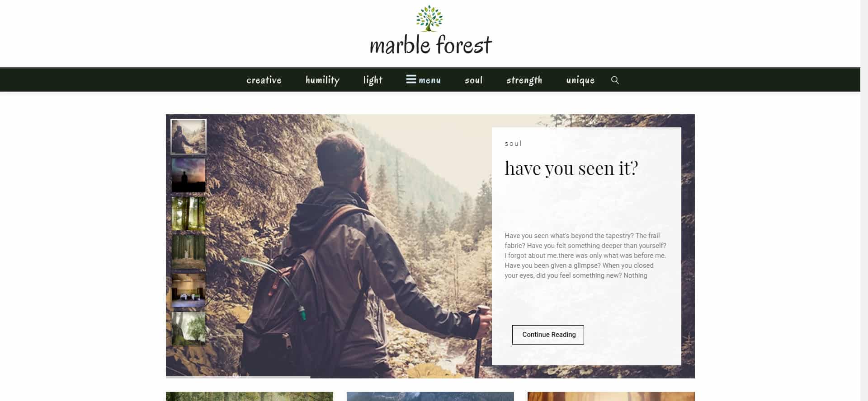Open the unique navigation item
Screen dimensions: 868x401
click(580, 80)
